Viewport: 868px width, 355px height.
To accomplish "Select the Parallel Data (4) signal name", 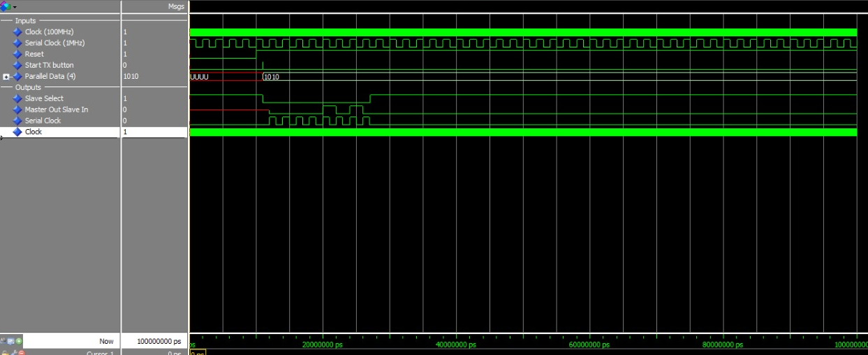I will pos(50,76).
